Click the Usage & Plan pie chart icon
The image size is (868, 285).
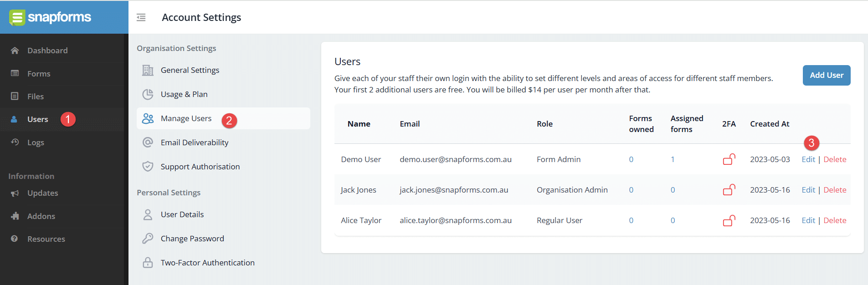148,94
